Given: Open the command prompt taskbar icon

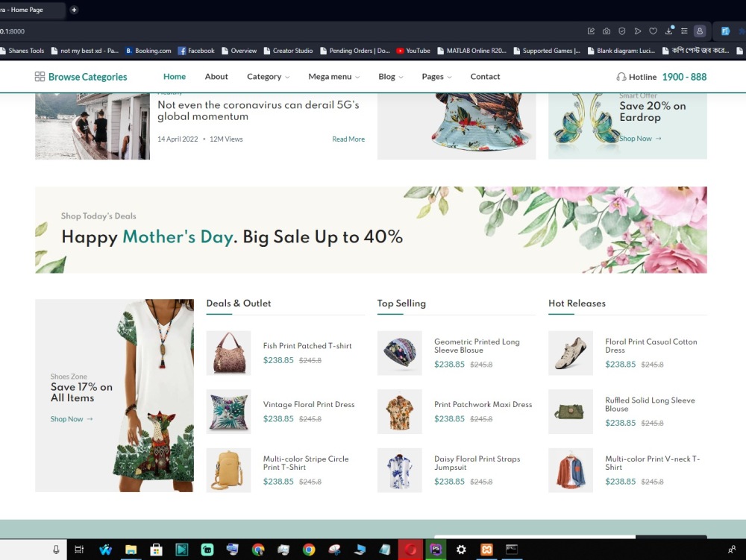Looking at the screenshot, I should [512, 550].
